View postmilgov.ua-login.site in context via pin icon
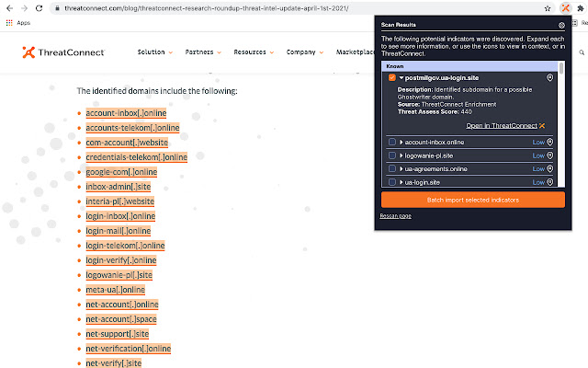 pos(549,77)
